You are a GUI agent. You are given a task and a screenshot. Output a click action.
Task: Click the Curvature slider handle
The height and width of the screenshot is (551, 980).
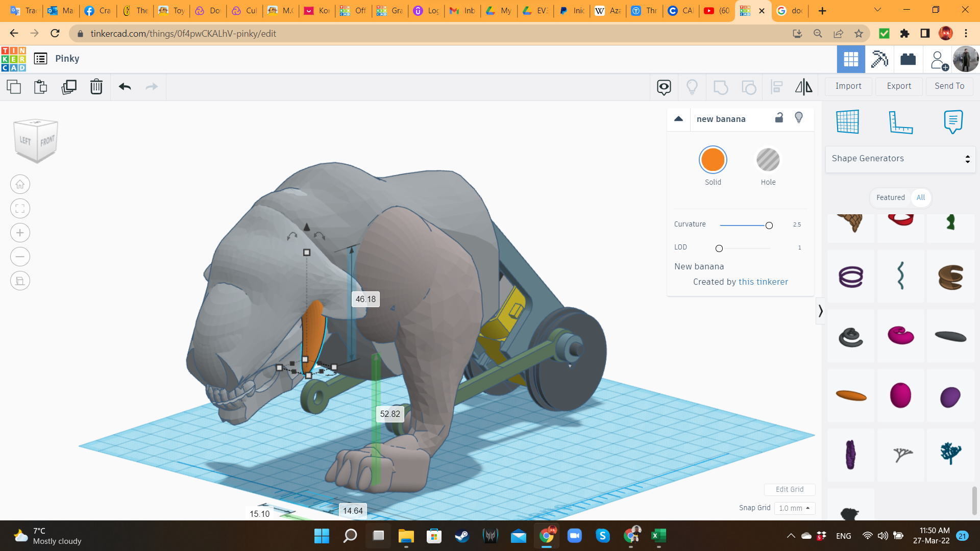click(769, 226)
